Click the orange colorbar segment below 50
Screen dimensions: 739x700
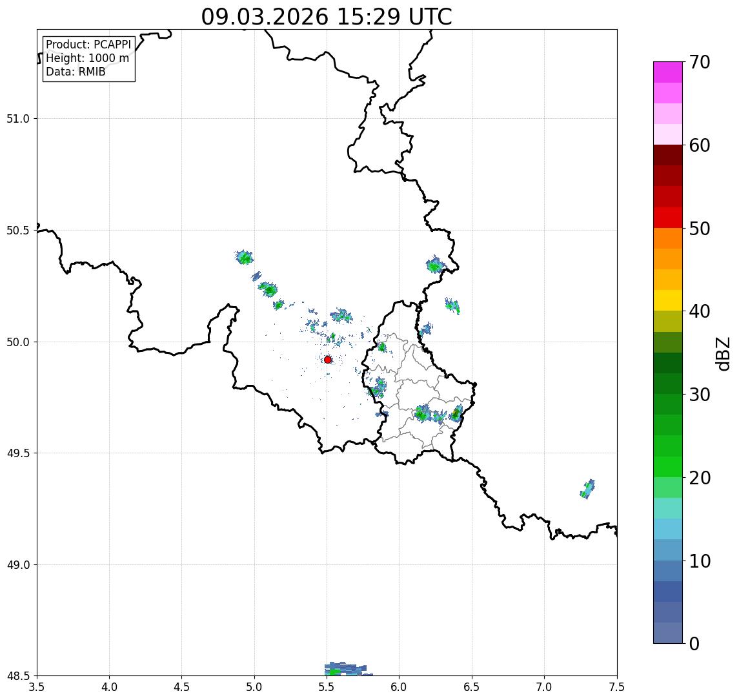pyautogui.click(x=668, y=238)
